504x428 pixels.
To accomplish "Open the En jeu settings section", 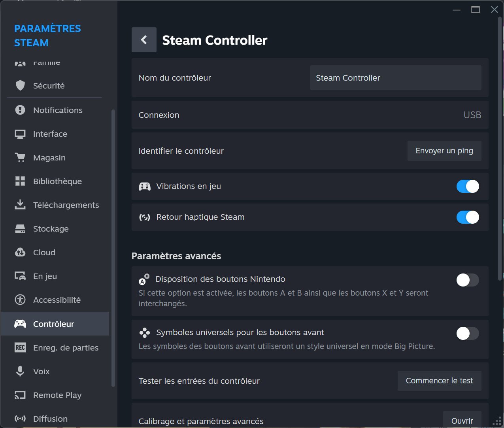I will pos(55,276).
